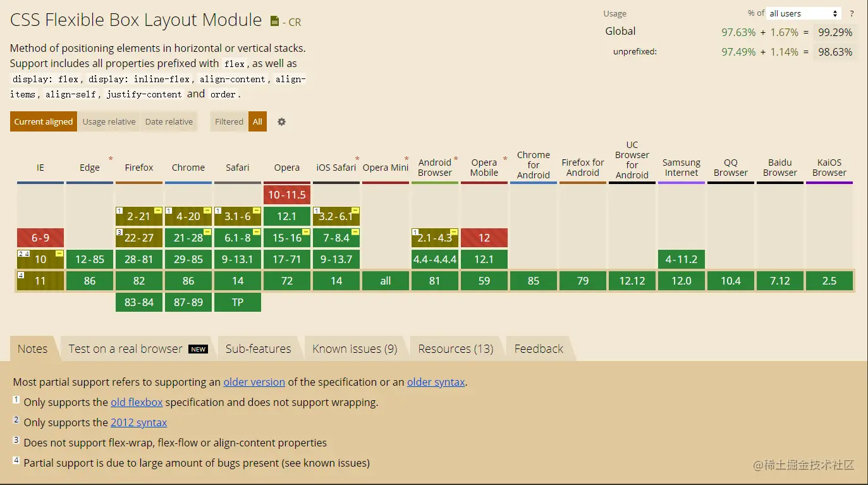Click Android Browser 2.1-4.3 cell
This screenshot has height=485, width=868.
point(435,238)
